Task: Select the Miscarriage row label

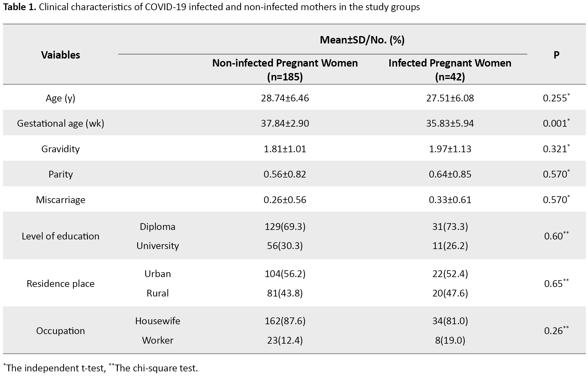Action: [60, 200]
